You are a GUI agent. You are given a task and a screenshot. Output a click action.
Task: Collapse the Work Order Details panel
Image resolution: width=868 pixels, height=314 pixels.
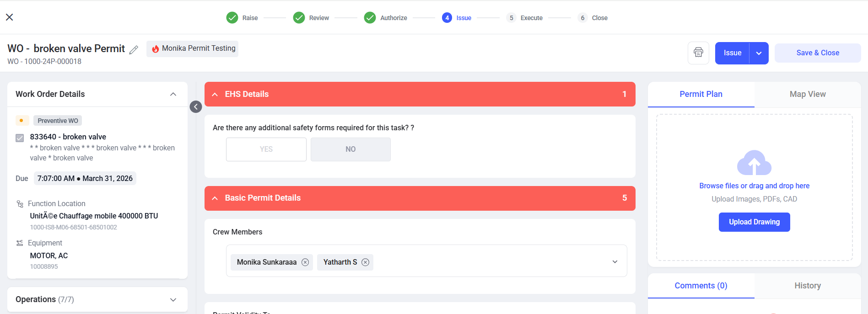click(173, 94)
